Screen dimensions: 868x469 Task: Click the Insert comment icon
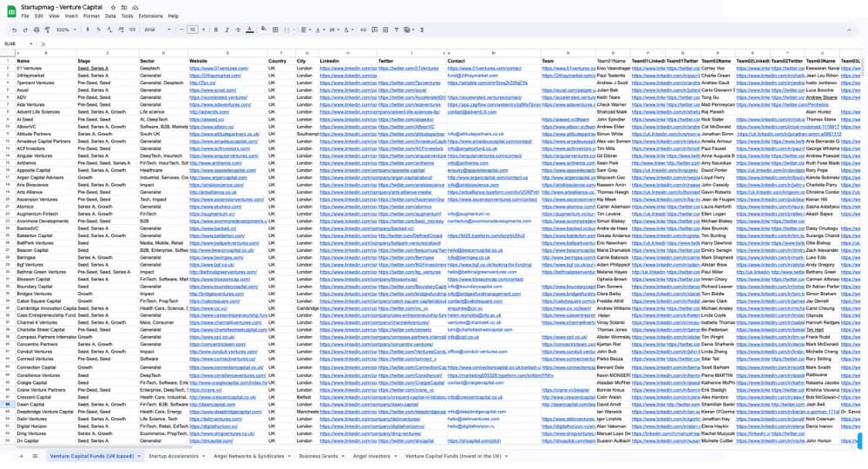click(374, 30)
